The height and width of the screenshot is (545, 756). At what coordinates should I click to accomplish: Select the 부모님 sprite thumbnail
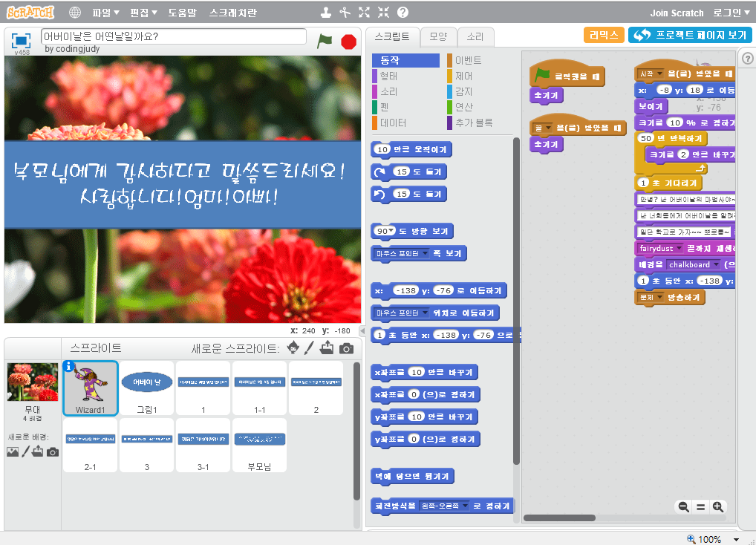pos(259,446)
